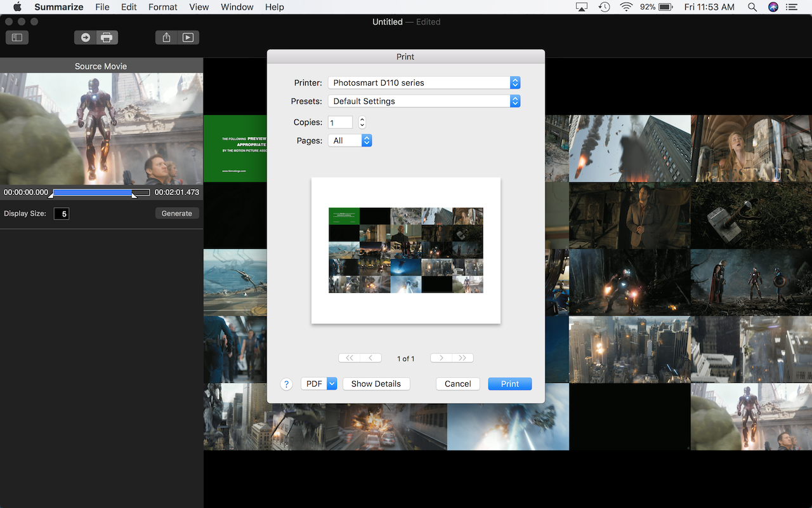Image resolution: width=812 pixels, height=508 pixels.
Task: Go to previous page in print preview
Action: (371, 358)
